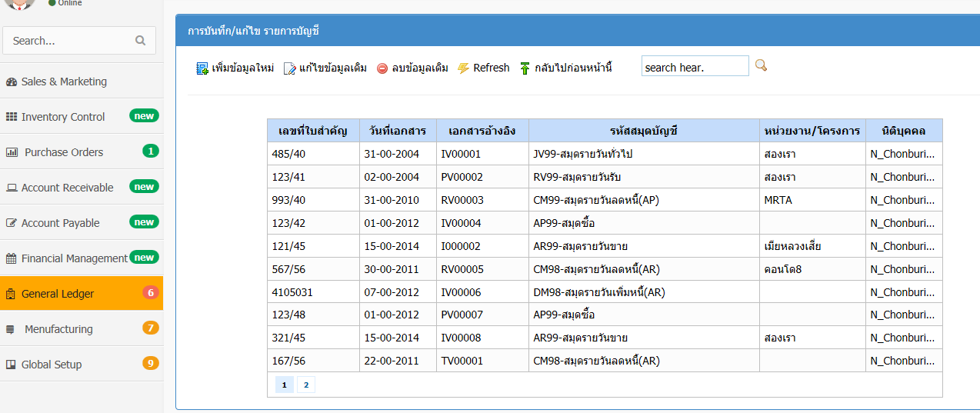Click reference document I000002
Screen dimensions: 980x413
click(482, 246)
